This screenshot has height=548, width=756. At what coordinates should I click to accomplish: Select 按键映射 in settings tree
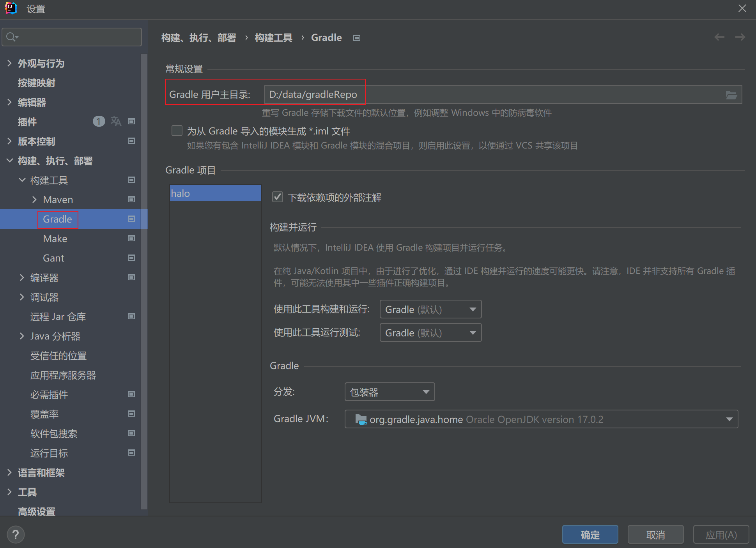click(x=37, y=83)
